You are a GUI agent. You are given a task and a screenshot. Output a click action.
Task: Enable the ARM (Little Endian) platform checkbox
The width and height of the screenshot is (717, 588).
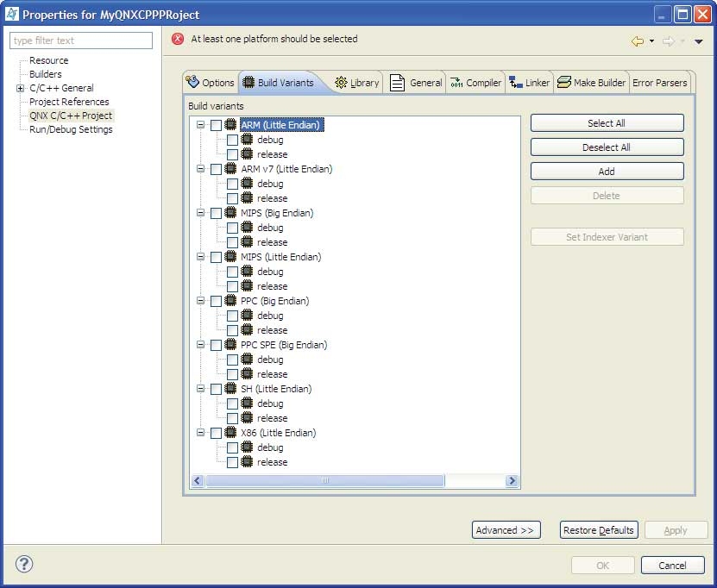point(216,126)
